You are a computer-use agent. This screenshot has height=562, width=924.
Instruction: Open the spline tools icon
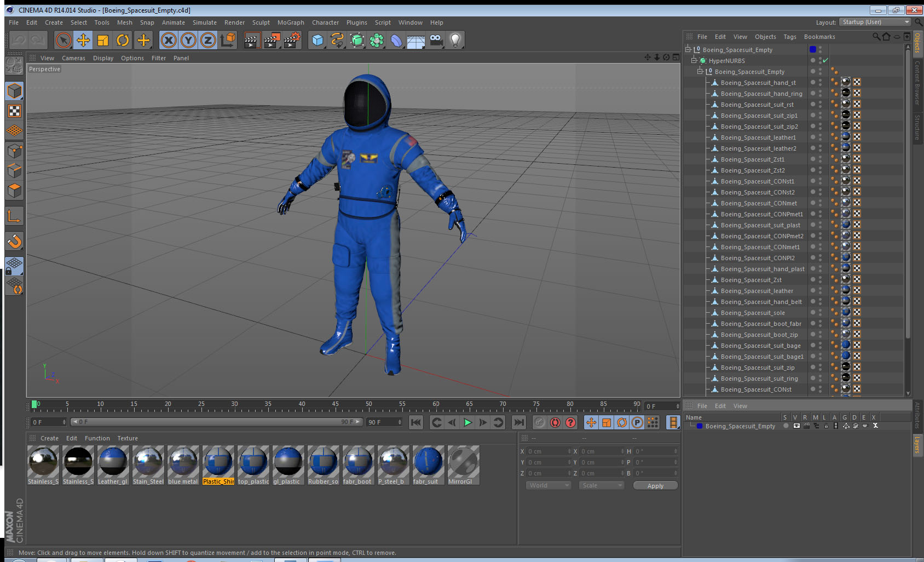tap(337, 40)
